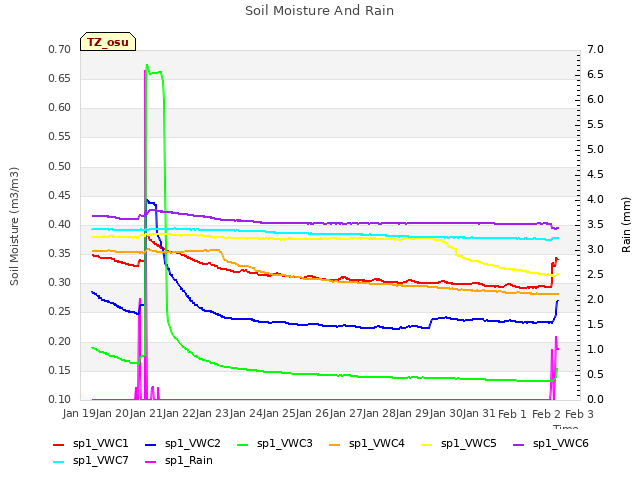Click the 7.0 right axis value
Image resolution: width=640 pixels, height=480 pixels.
click(x=595, y=50)
